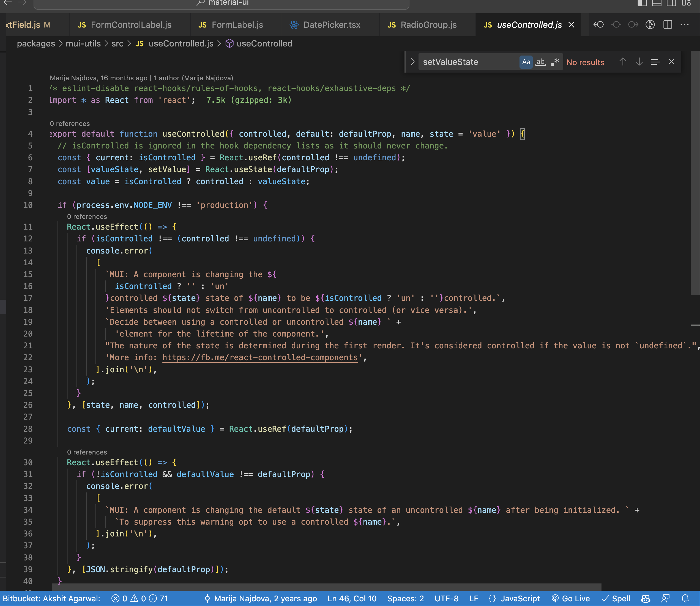Toggle Match Case in find widget

[x=526, y=62]
